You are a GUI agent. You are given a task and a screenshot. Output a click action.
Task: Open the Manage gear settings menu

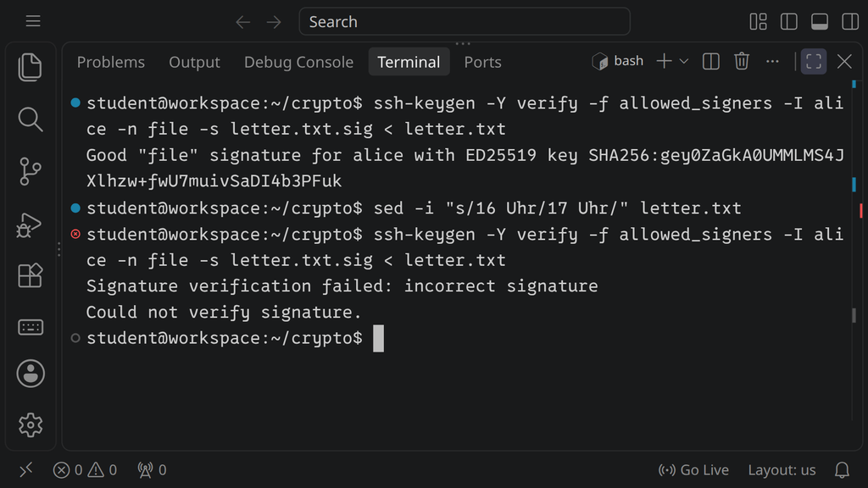(x=31, y=425)
